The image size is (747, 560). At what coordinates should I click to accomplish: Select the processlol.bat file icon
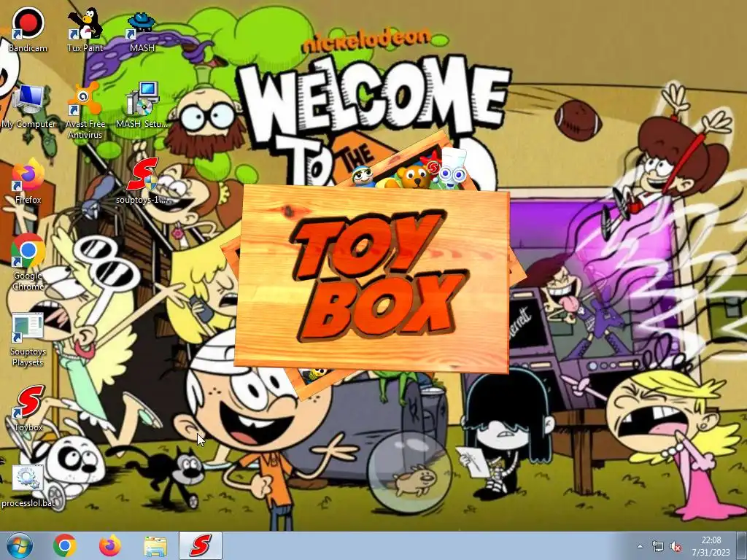[28, 486]
